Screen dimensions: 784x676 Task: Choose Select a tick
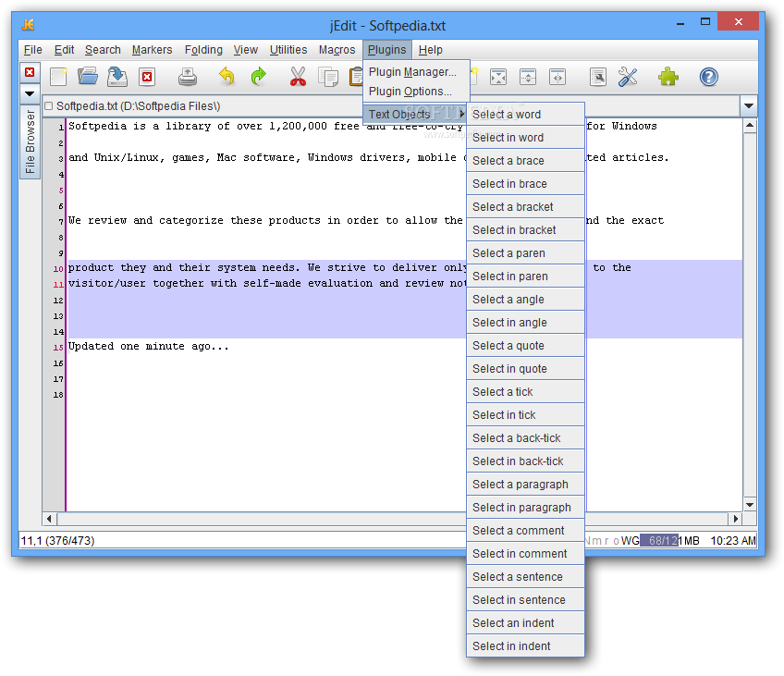click(x=525, y=392)
